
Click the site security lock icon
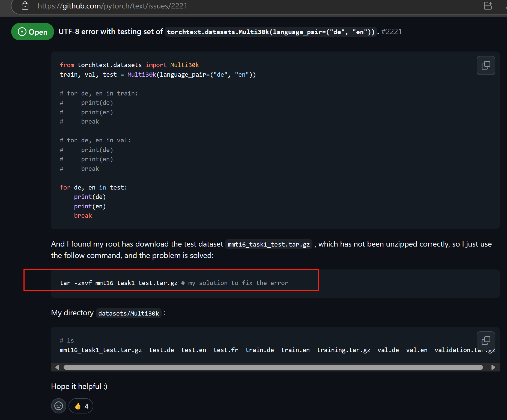point(25,6)
